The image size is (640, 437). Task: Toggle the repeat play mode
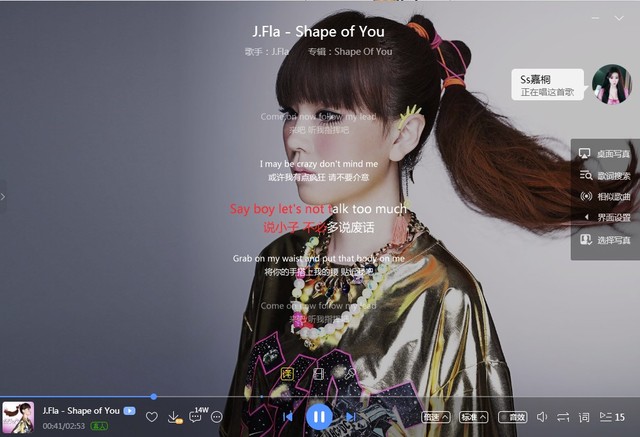pyautogui.click(x=563, y=417)
